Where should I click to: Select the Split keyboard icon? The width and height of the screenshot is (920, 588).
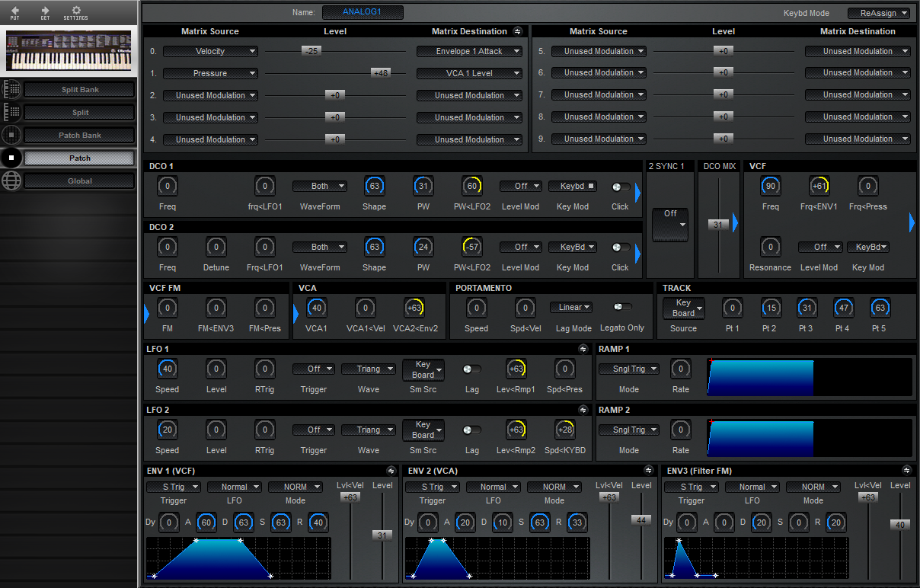13,112
